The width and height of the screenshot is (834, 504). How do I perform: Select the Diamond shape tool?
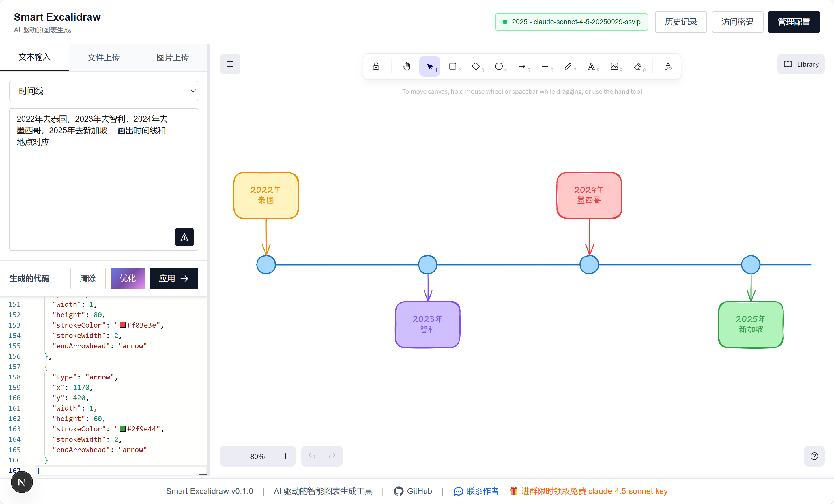click(x=476, y=66)
